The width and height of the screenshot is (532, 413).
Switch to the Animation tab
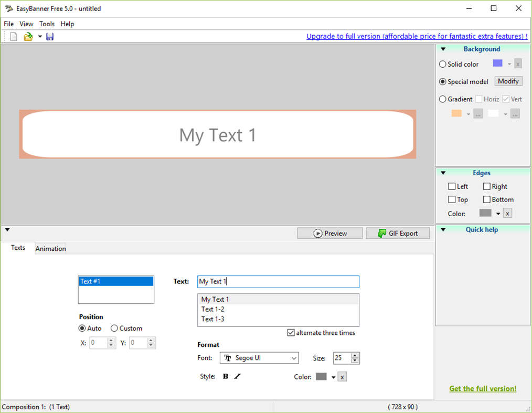(x=50, y=248)
